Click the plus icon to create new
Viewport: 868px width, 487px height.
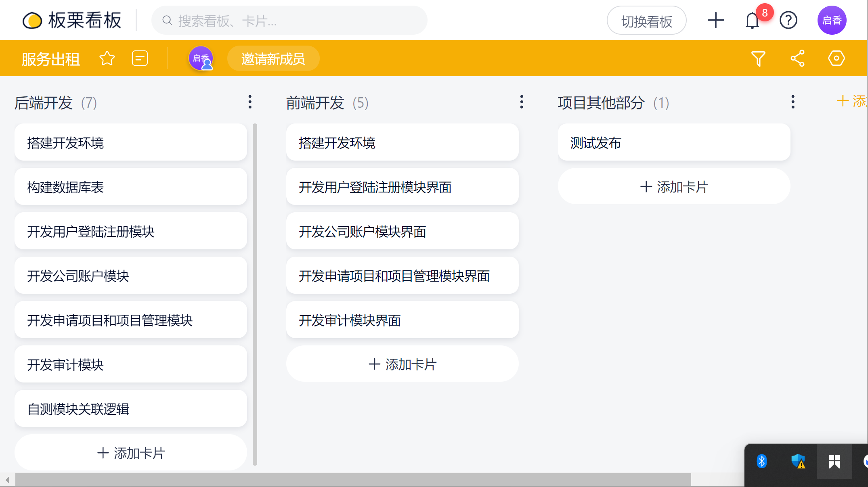(715, 20)
